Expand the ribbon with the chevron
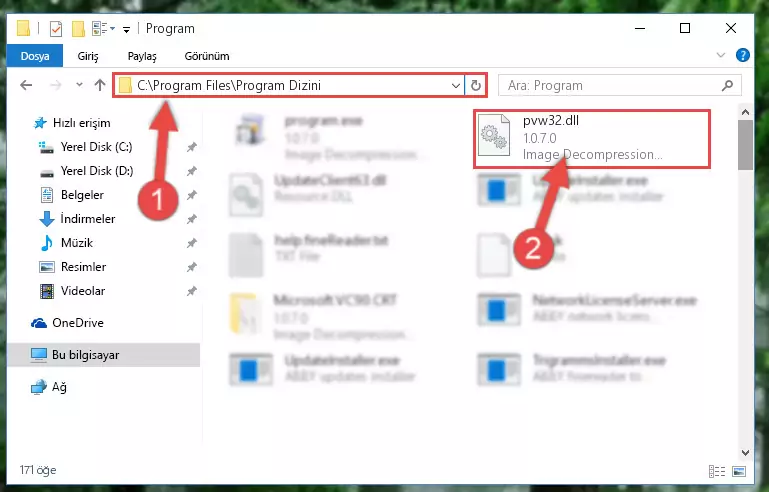Screen dimensions: 769x492 (720, 55)
